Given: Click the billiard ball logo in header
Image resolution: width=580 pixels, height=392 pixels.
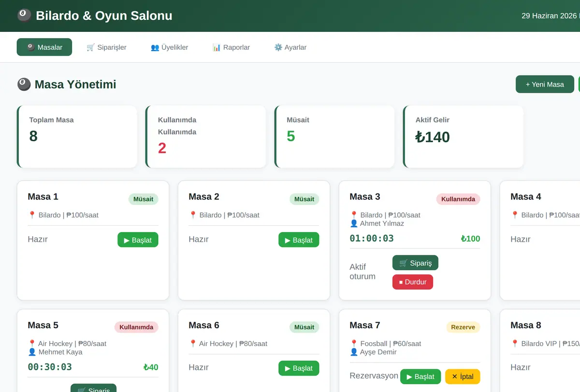Looking at the screenshot, I should click(24, 15).
